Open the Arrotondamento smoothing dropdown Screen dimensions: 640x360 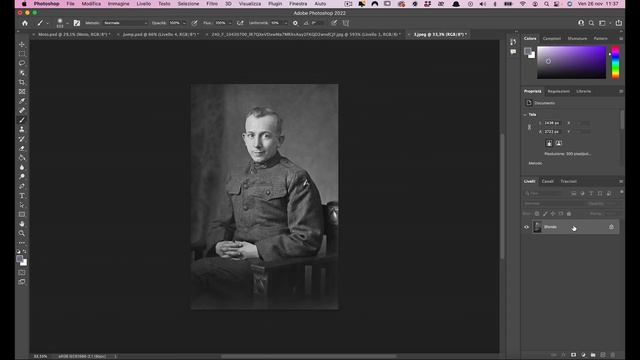(x=285, y=23)
